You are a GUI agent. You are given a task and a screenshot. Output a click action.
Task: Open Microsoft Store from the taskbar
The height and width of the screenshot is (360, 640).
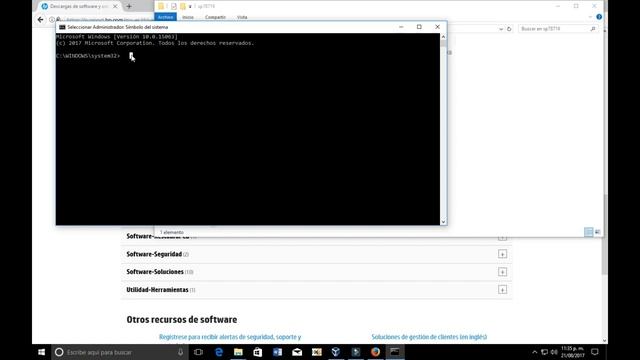point(258,352)
